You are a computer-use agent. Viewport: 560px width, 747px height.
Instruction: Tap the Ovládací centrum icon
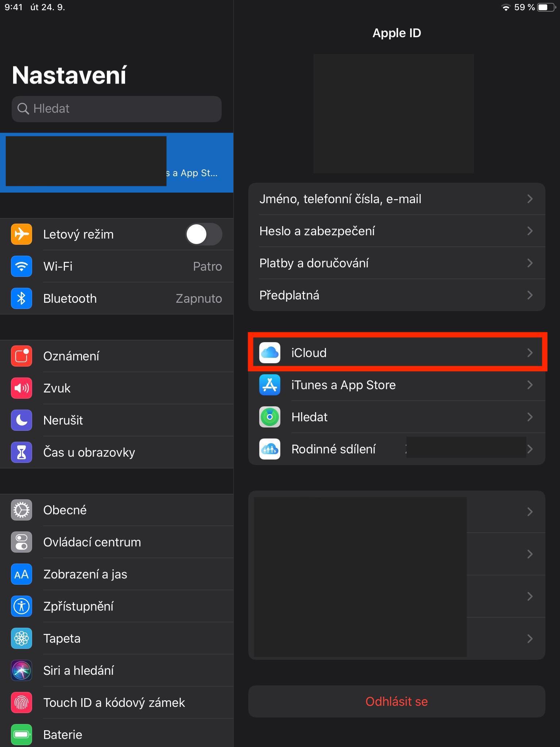(x=22, y=542)
